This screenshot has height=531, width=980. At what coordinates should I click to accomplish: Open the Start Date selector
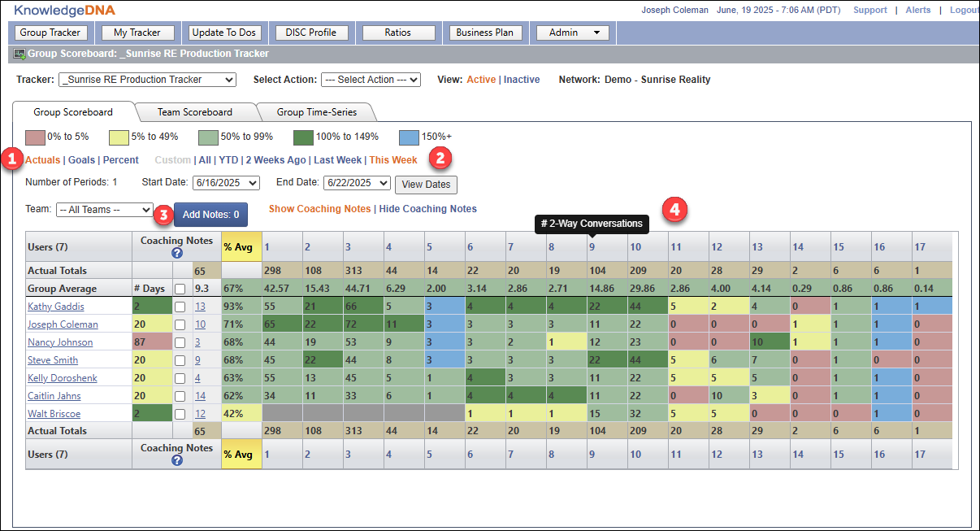coord(226,183)
